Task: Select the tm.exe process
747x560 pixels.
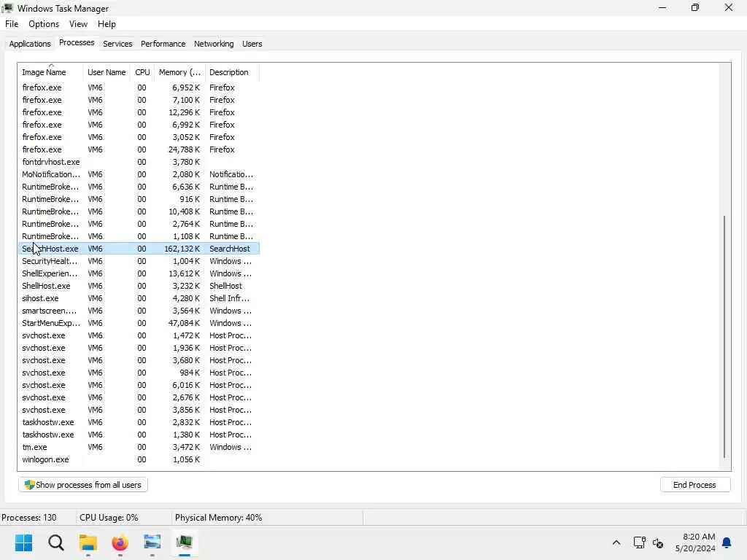Action: pos(139,447)
